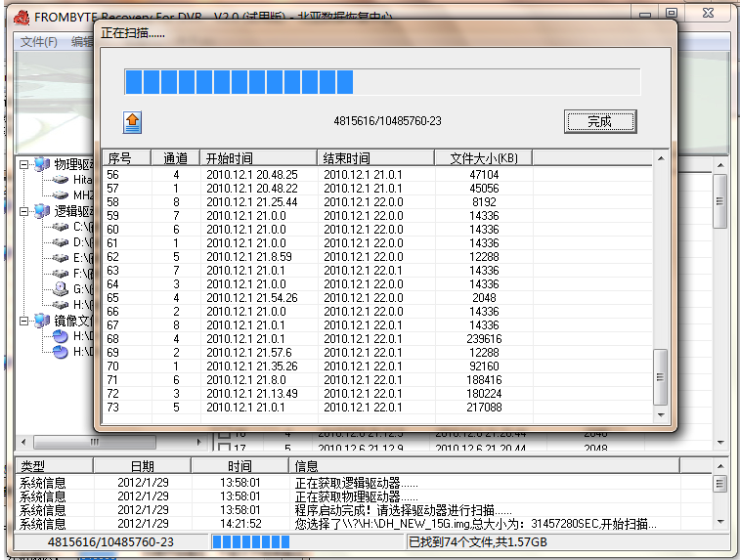Sort scan results by 文件大小(KB) column header
Image resolution: width=740 pixels, height=560 pixels.
[483, 158]
